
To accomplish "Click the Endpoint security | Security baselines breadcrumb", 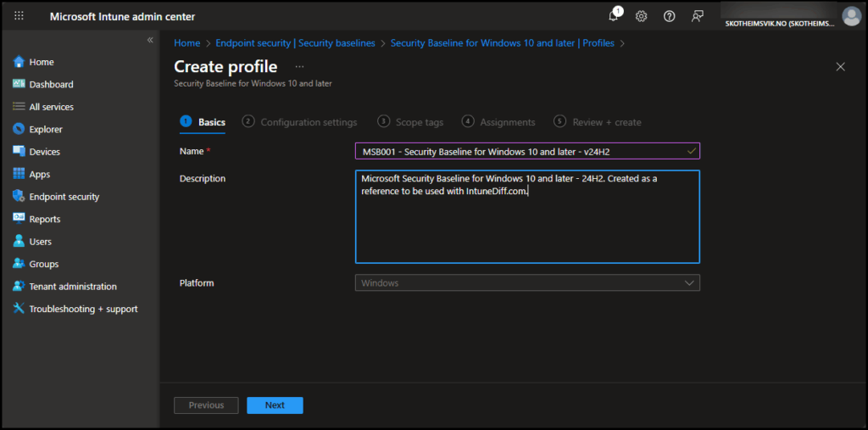I will pyautogui.click(x=295, y=42).
